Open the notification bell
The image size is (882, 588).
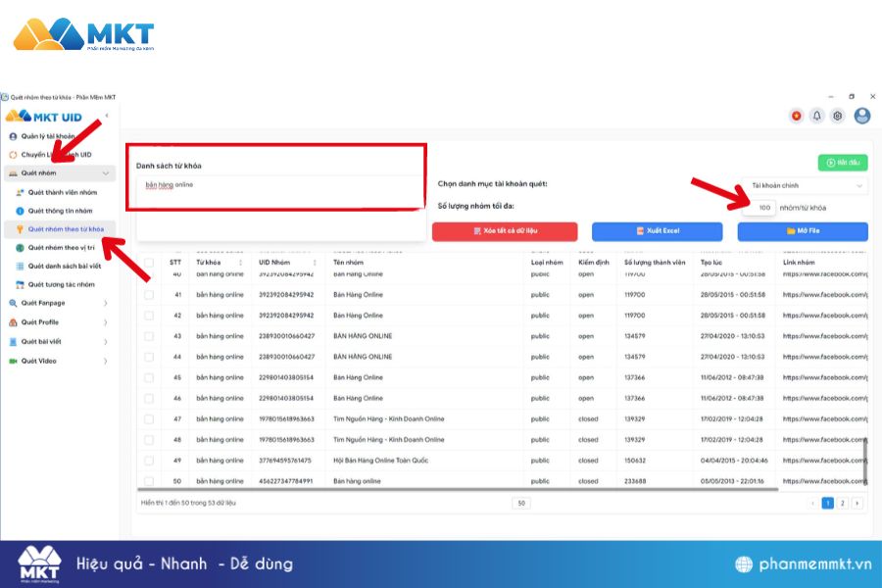tap(816, 116)
